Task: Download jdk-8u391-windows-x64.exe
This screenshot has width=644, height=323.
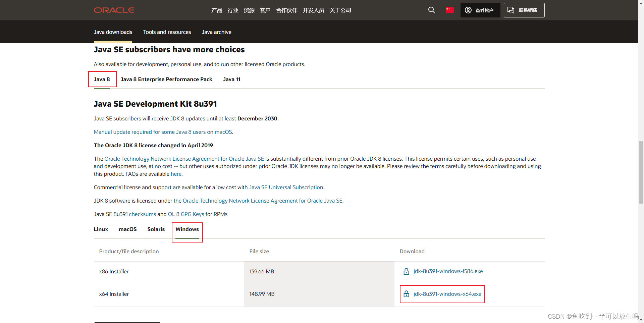Action: [447, 294]
